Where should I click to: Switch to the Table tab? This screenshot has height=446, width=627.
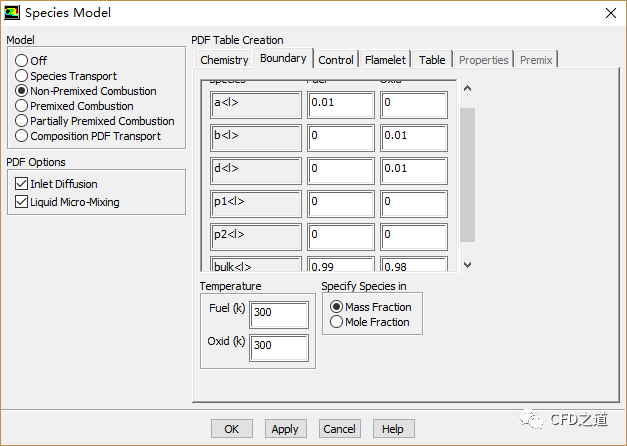pos(432,60)
